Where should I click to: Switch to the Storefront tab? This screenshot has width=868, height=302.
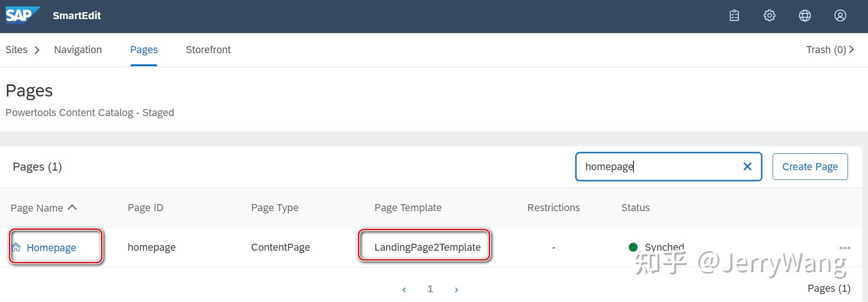tap(208, 49)
